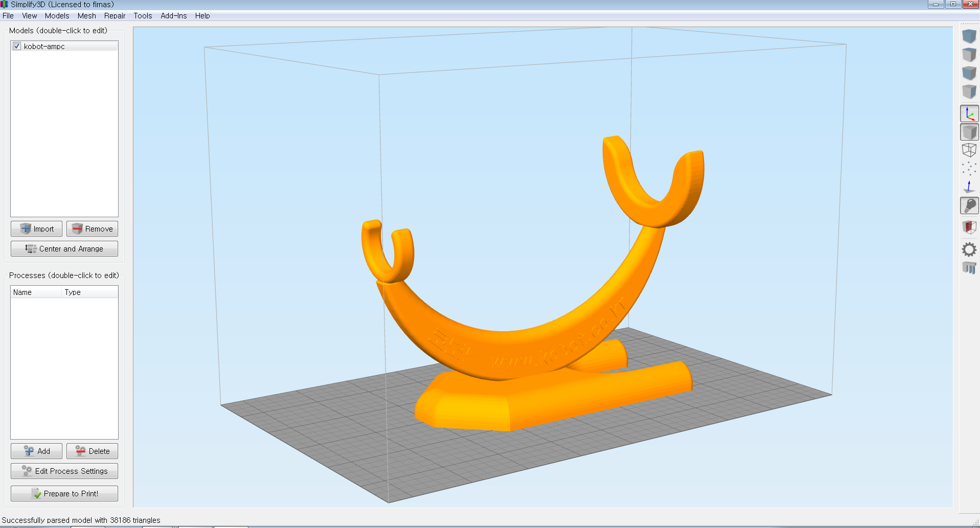Image resolution: width=980 pixels, height=528 pixels.
Task: Maximize the Simplify3D window
Action: pyautogui.click(x=953, y=4)
